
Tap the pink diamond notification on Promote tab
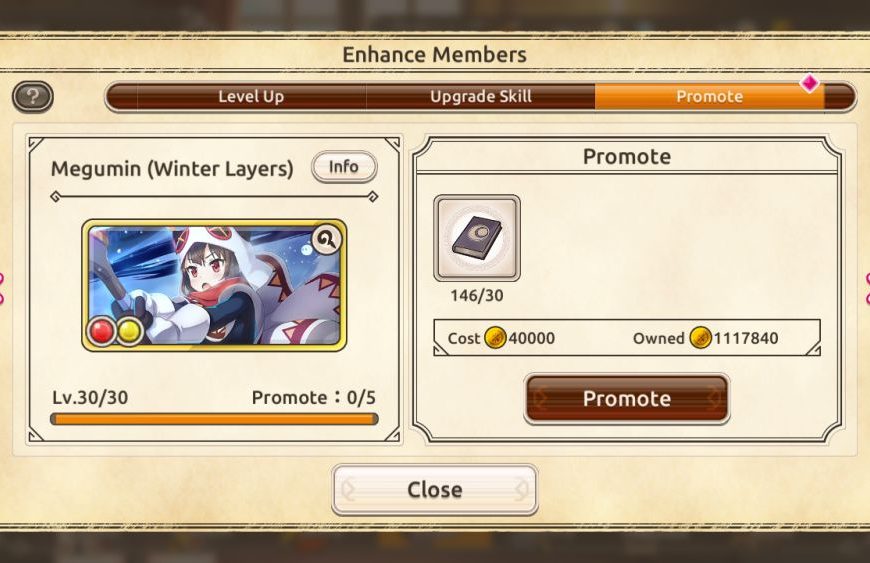pos(810,83)
